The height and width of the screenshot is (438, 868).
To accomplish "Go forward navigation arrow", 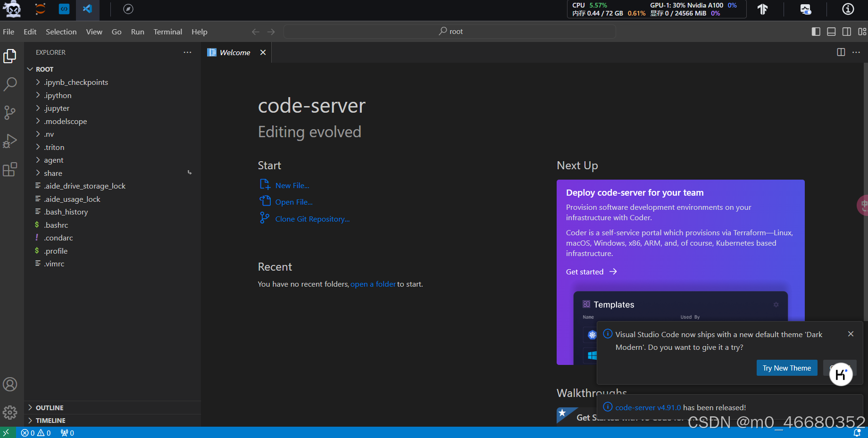I will tap(271, 32).
